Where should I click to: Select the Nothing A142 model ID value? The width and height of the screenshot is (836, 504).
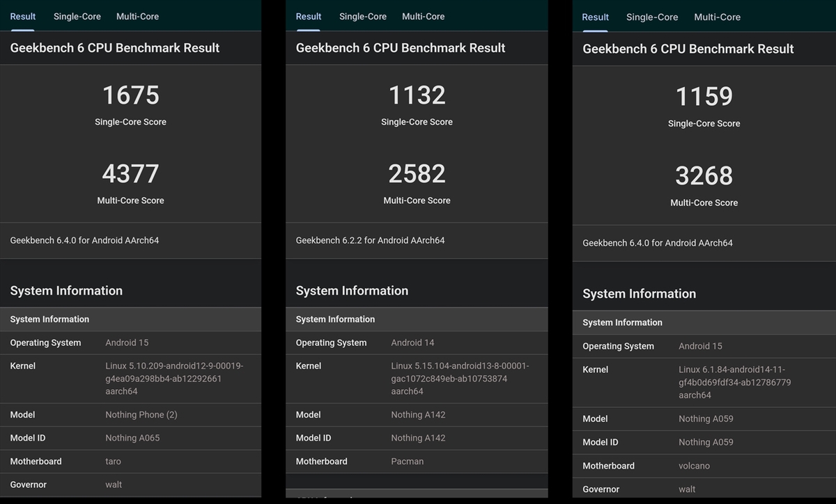click(x=418, y=438)
